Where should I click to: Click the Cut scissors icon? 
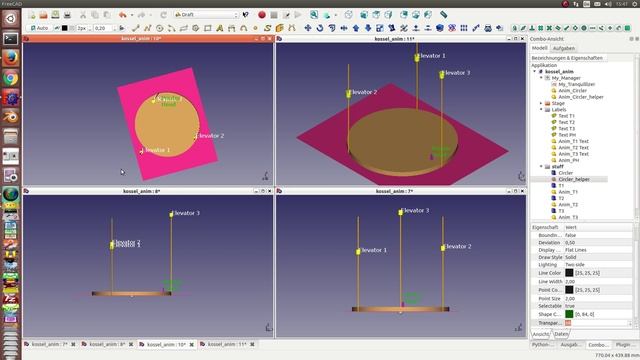pos(83,15)
